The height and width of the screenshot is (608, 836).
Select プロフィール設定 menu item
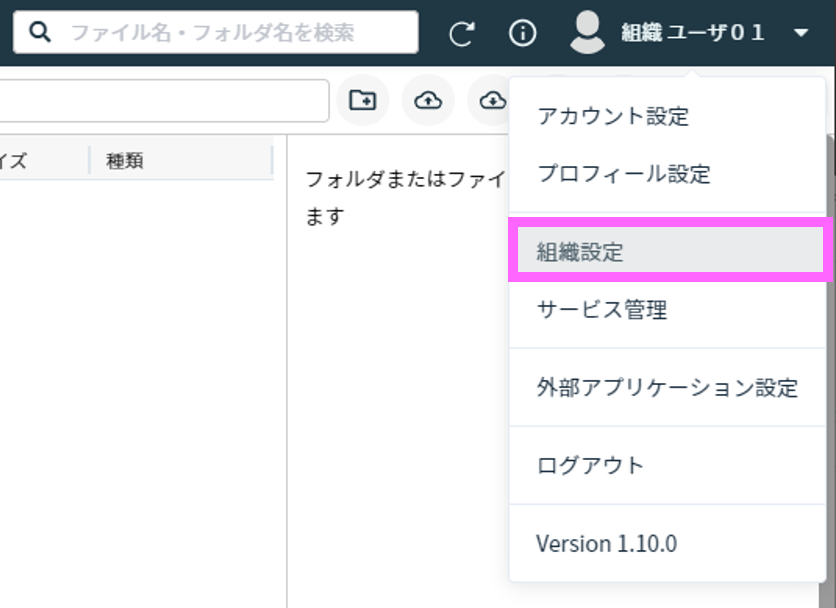(624, 174)
